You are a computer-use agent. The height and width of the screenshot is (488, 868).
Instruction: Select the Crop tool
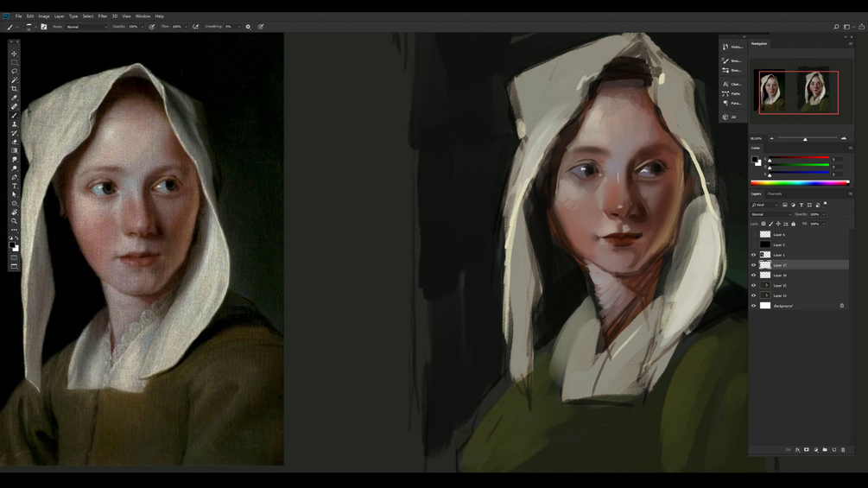(x=15, y=89)
